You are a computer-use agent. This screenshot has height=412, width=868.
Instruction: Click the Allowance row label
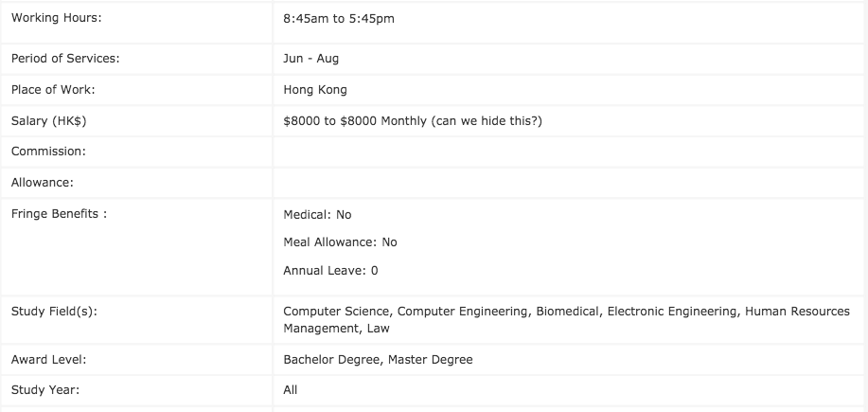43,182
